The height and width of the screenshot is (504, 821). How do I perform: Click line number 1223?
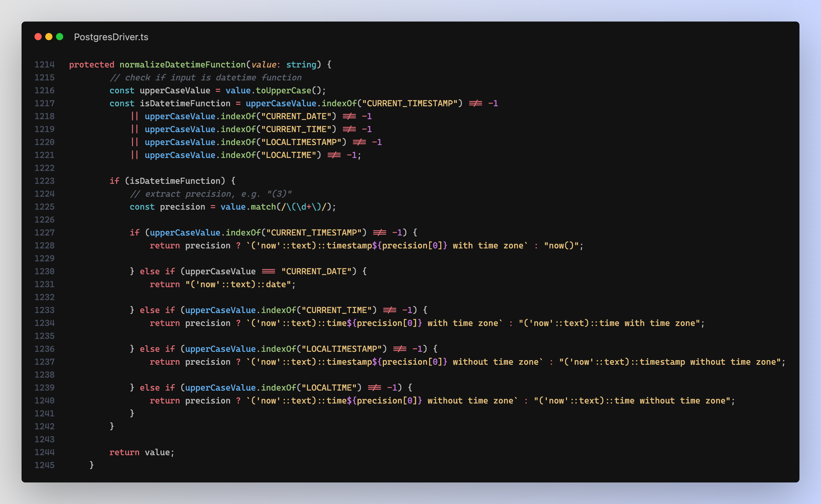point(45,181)
